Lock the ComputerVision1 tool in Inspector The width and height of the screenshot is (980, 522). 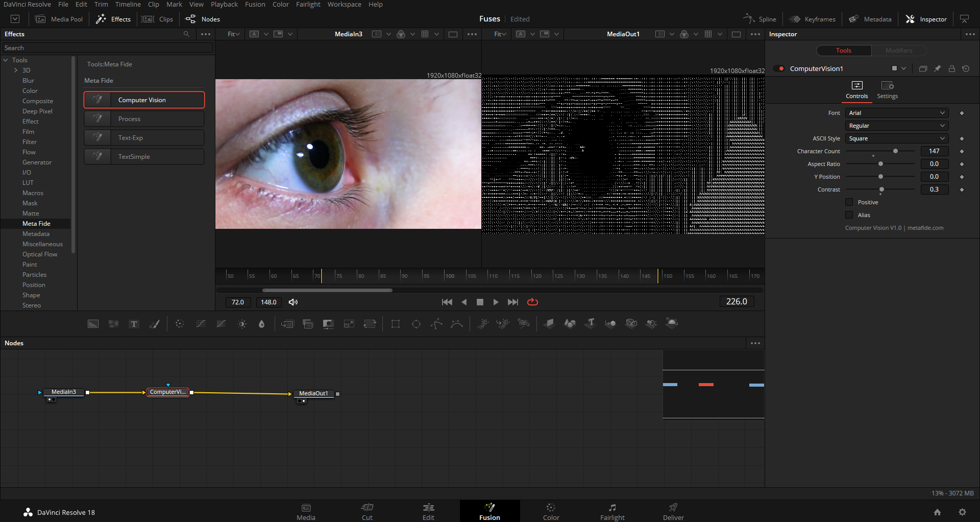951,68
